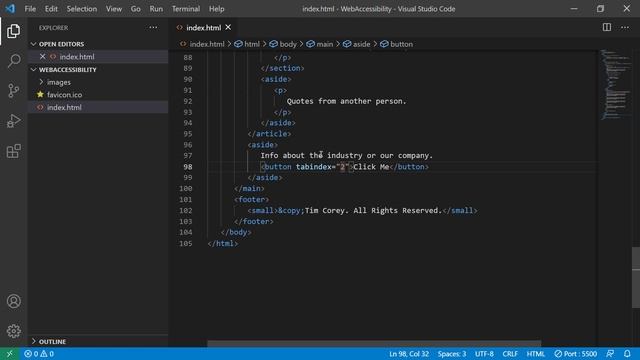Open the Run and Debug view
Viewport: 640px width, 360px height.
[x=13, y=121]
